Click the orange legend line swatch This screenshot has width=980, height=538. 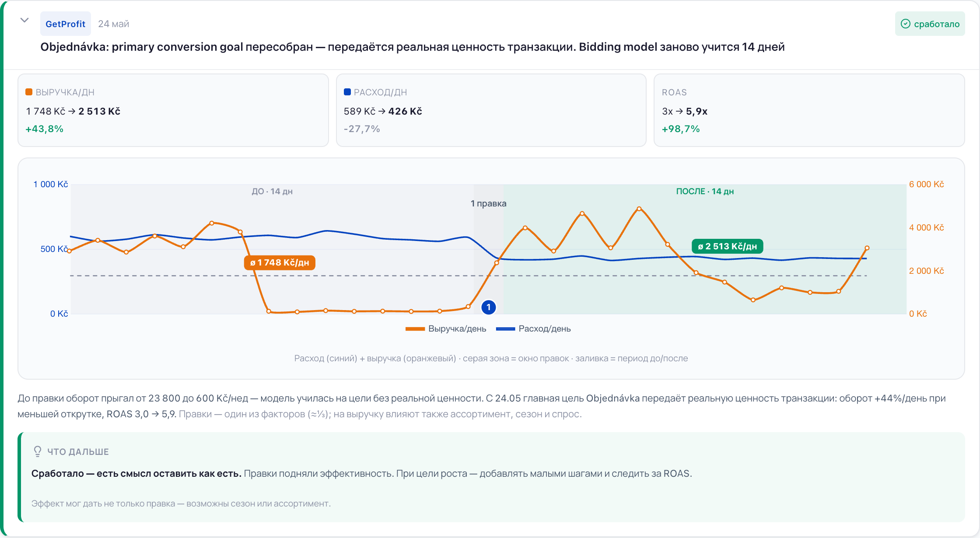coord(415,329)
